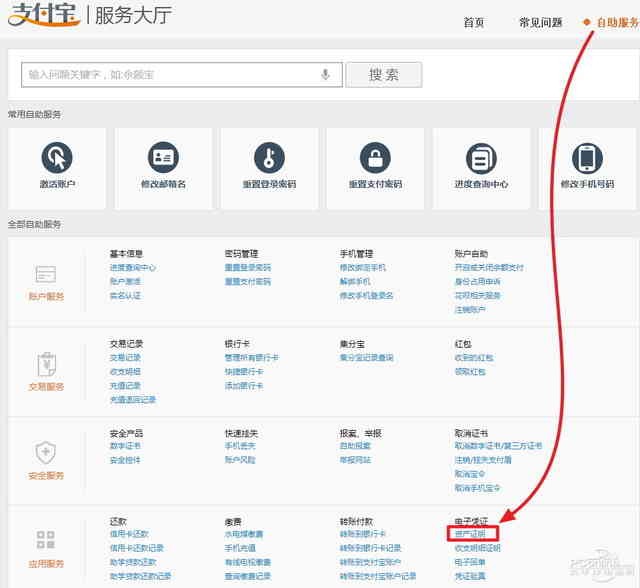
Task: Open the 取消宝令 link
Action: 470,474
